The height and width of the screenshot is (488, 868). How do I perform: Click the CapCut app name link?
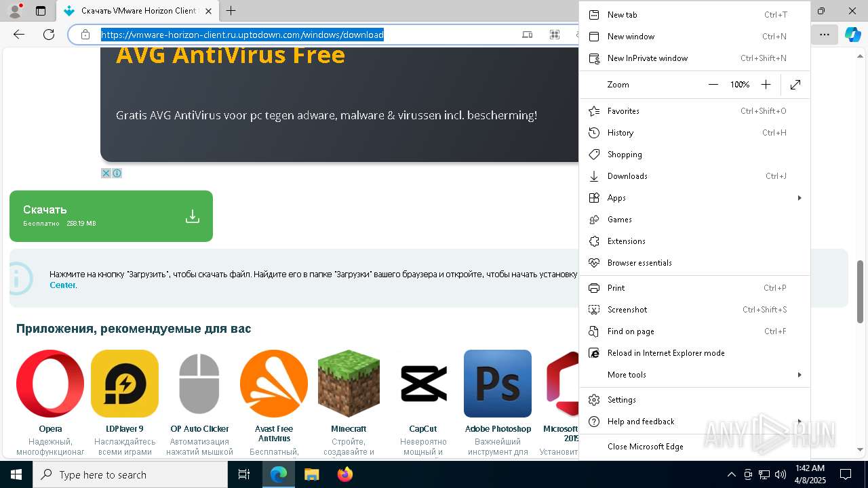click(x=423, y=429)
